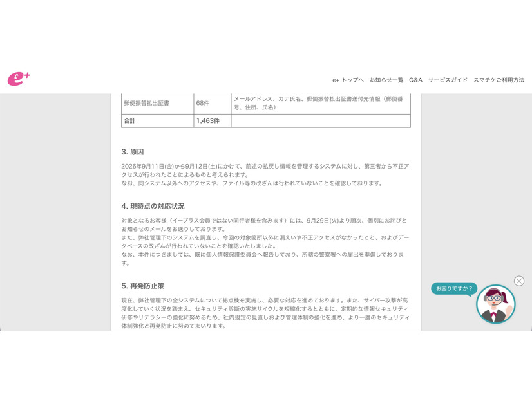Click the 5. 再発防止策 heading
Image resolution: width=532 pixels, height=399 pixels.
(x=142, y=286)
